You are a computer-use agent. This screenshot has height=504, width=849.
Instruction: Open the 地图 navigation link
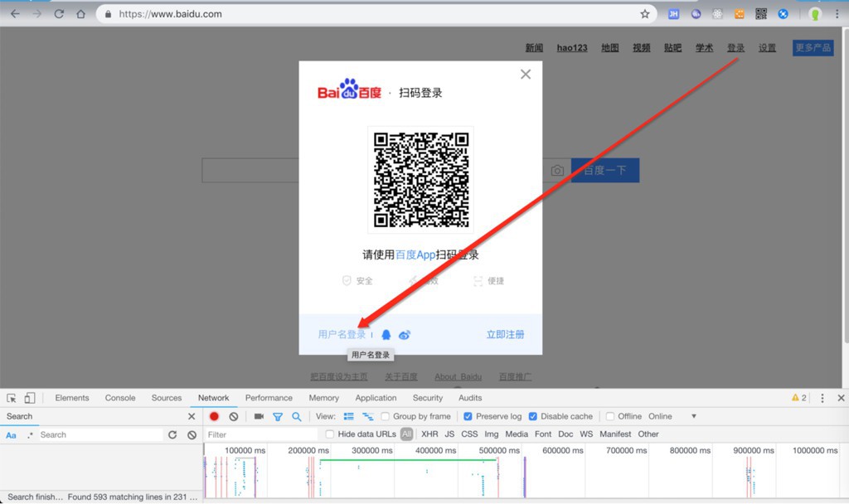coord(609,47)
